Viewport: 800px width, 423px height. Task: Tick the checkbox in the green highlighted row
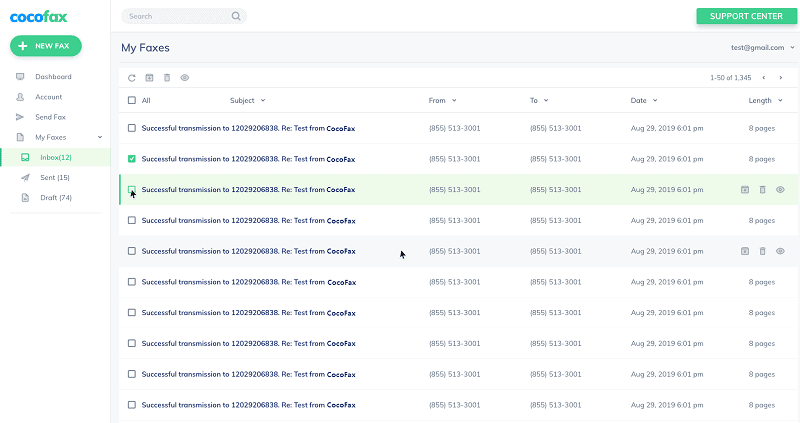click(x=132, y=189)
